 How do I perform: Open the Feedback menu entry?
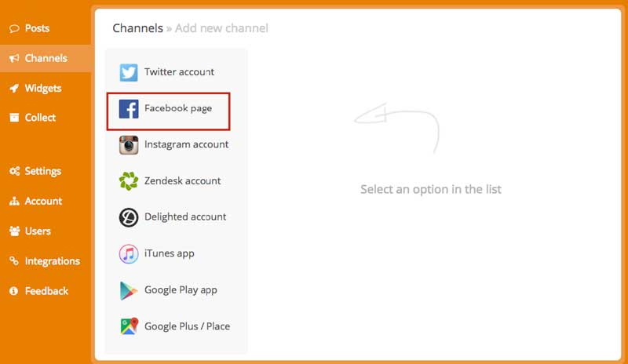click(x=46, y=291)
